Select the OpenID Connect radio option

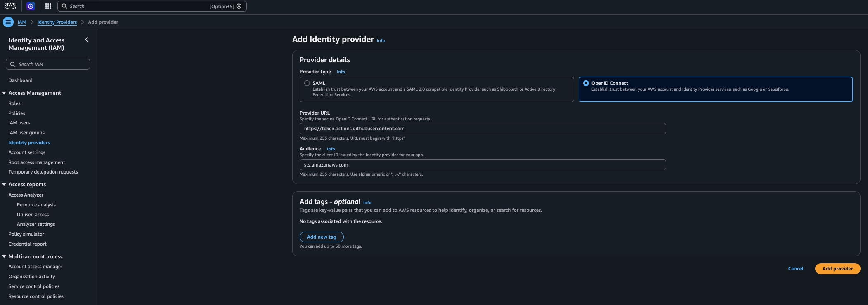pos(586,83)
